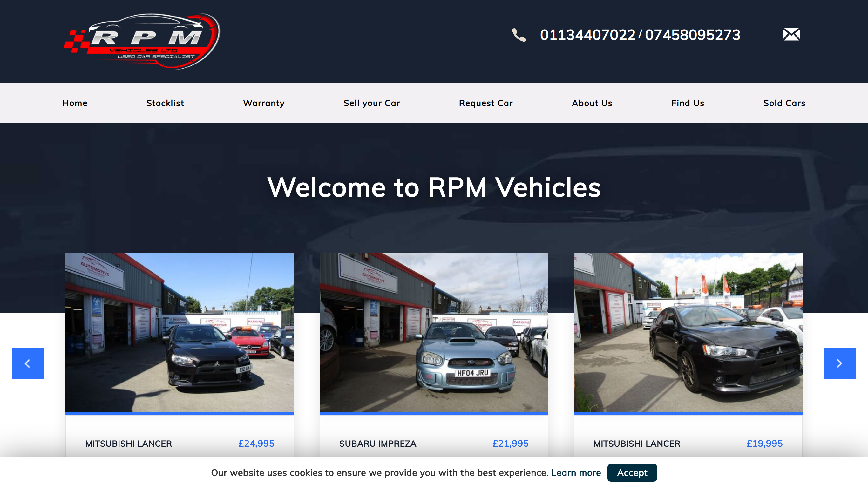Screen dimensions: 868x488
Task: Click the £24,995 price
Action: tap(256, 444)
